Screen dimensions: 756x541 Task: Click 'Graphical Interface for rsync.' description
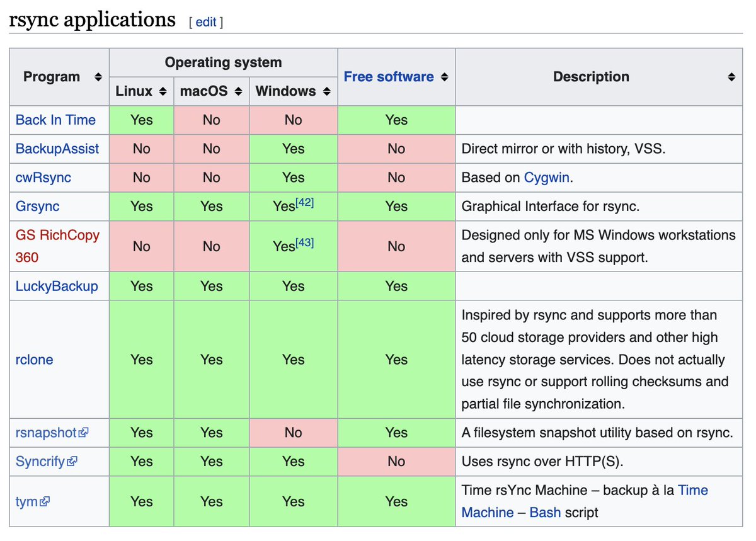point(551,206)
